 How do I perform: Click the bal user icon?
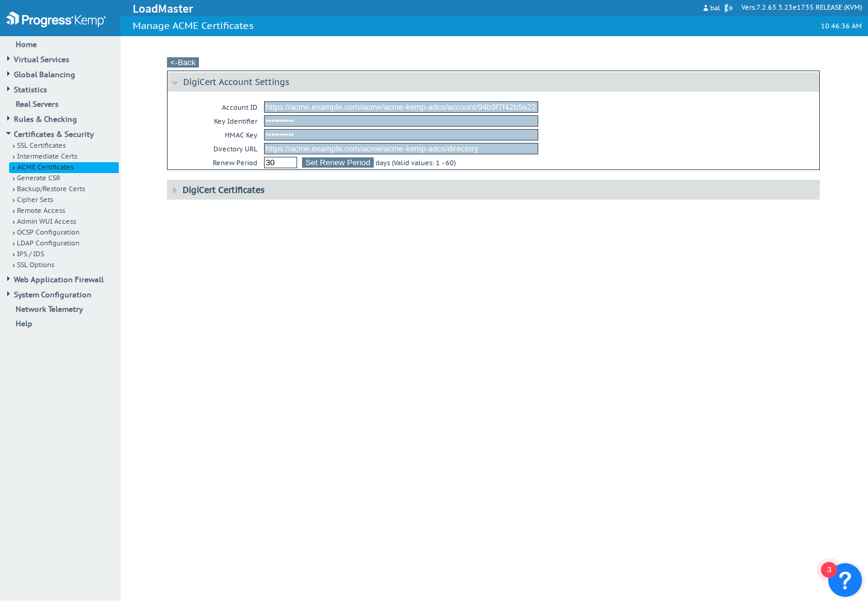(x=706, y=8)
